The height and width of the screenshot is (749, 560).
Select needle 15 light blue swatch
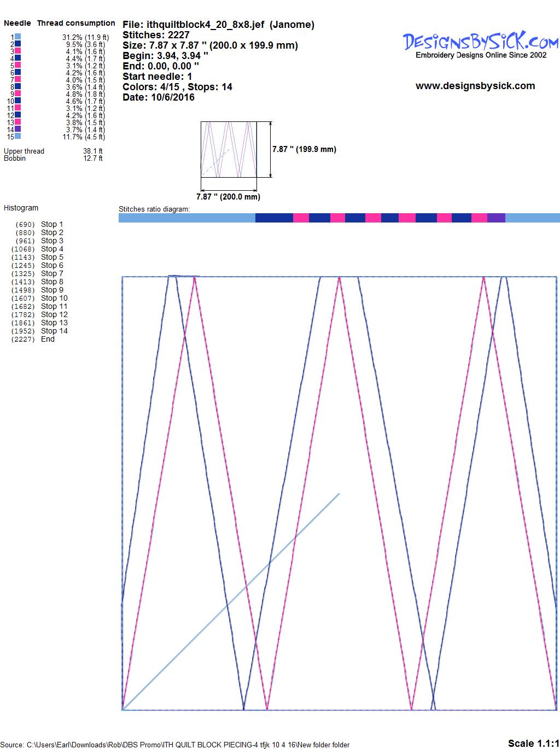18,136
